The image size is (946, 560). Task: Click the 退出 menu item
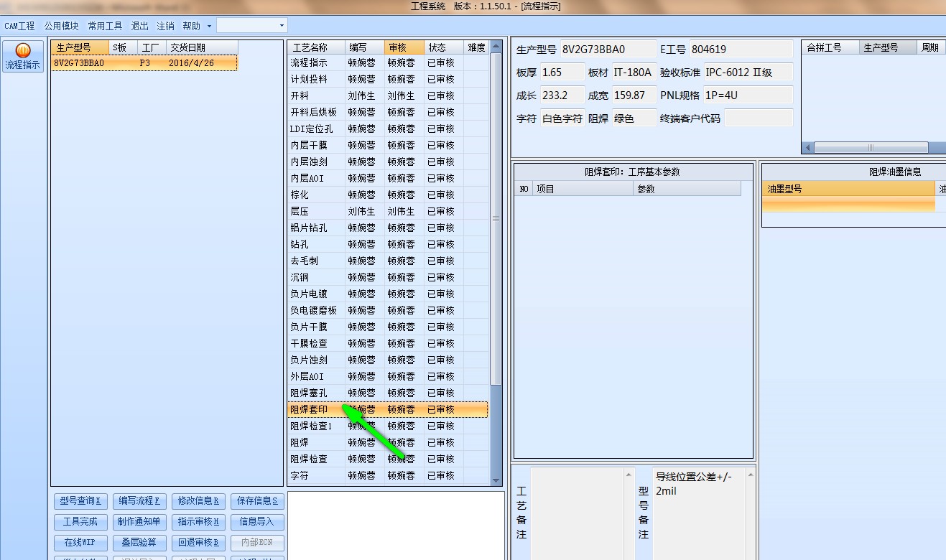139,26
